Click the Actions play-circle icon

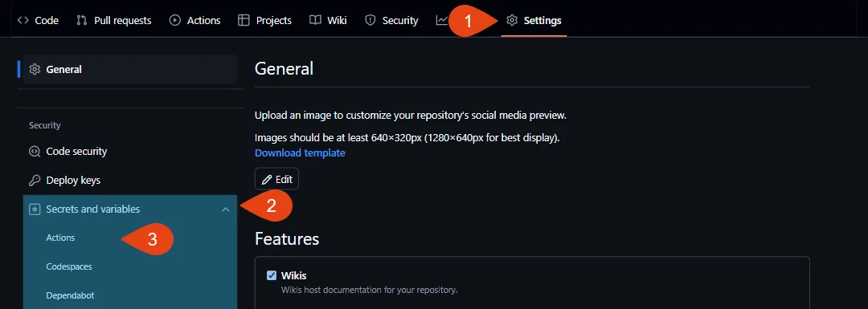(x=175, y=20)
